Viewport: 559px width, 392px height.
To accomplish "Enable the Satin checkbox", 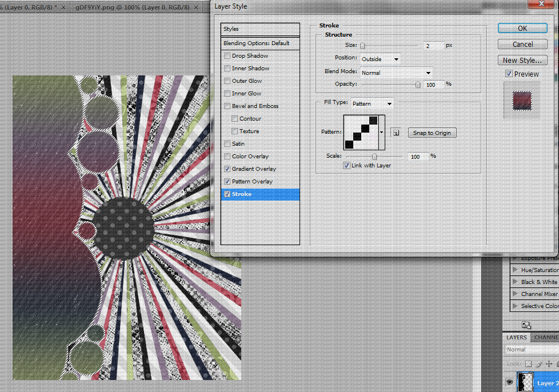I will pos(227,144).
